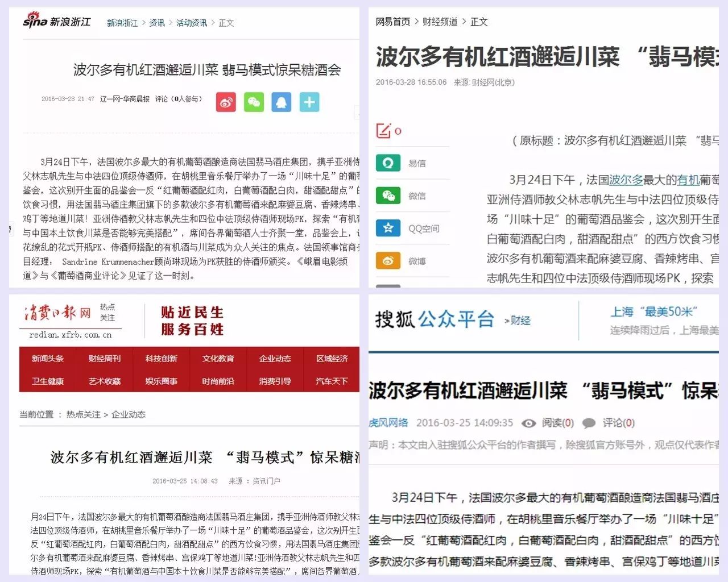This screenshot has width=728, height=582.
Task: Click the 来源: 财经网(北京) source label
Action: click(x=484, y=82)
